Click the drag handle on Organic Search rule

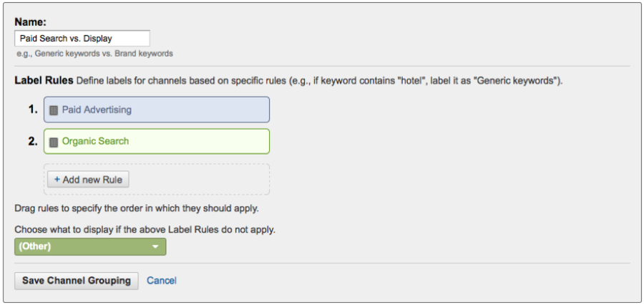click(54, 142)
